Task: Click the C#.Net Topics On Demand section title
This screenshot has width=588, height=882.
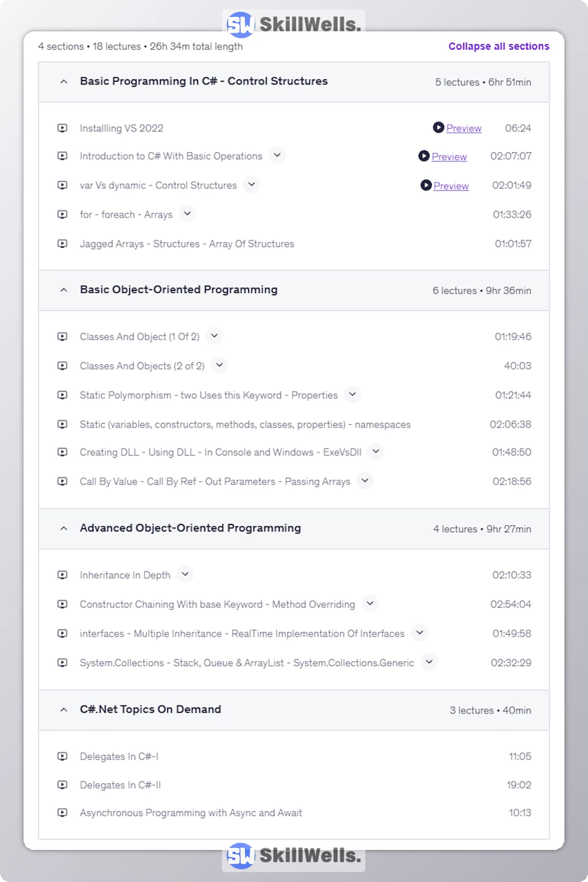Action: [150, 709]
